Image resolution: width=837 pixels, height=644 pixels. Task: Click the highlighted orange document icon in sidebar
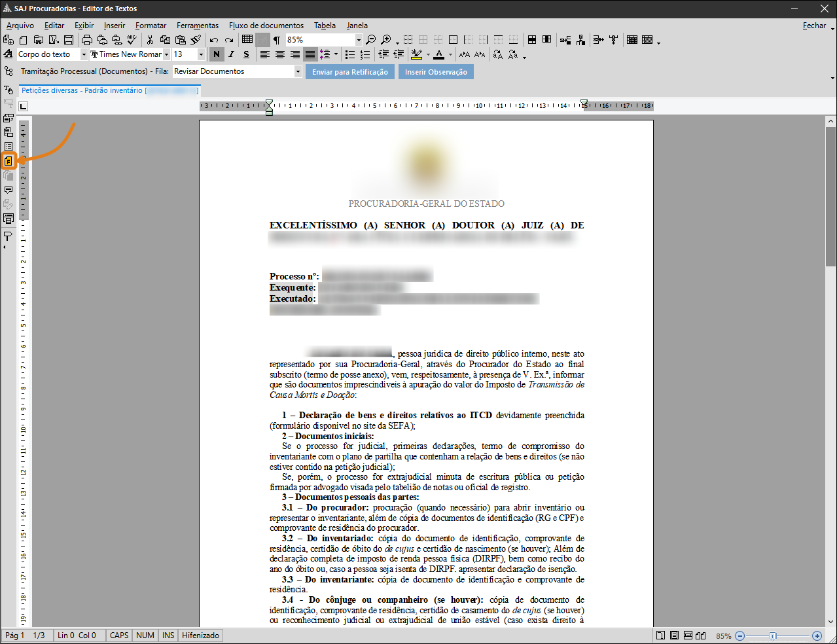(9, 161)
